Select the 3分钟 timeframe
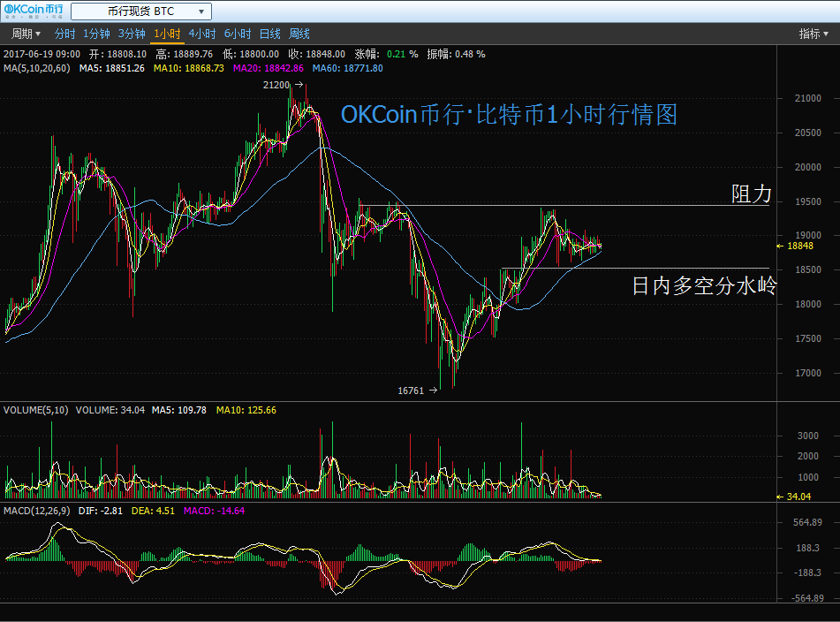 pos(132,34)
